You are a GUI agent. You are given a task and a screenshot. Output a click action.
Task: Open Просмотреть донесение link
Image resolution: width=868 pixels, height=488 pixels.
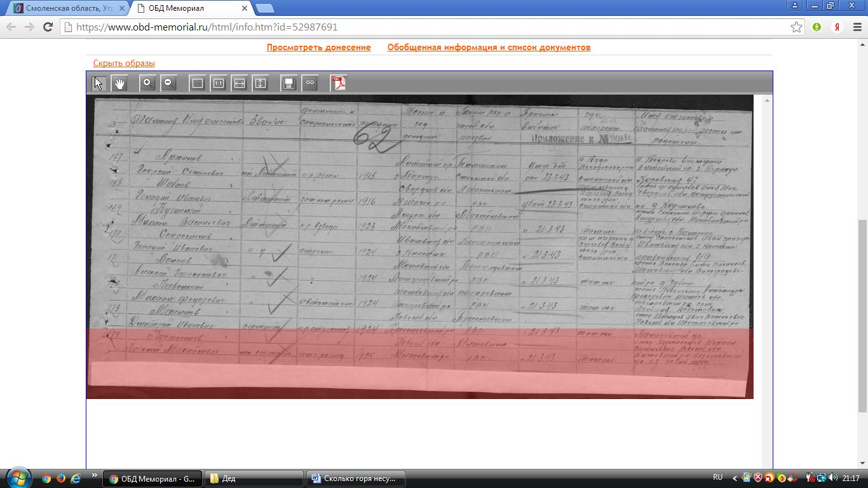318,47
